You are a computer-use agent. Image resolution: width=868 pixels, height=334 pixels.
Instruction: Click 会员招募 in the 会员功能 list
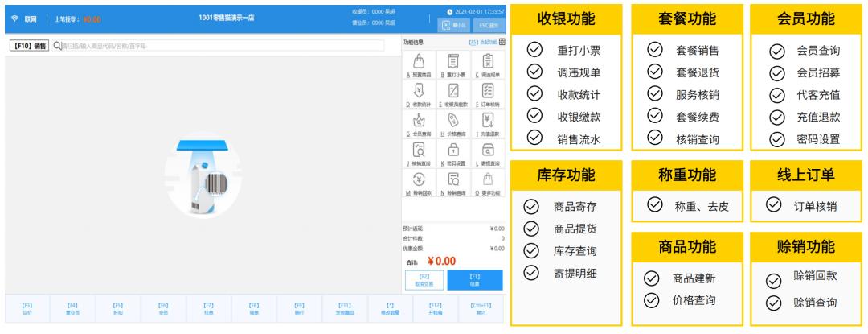818,72
